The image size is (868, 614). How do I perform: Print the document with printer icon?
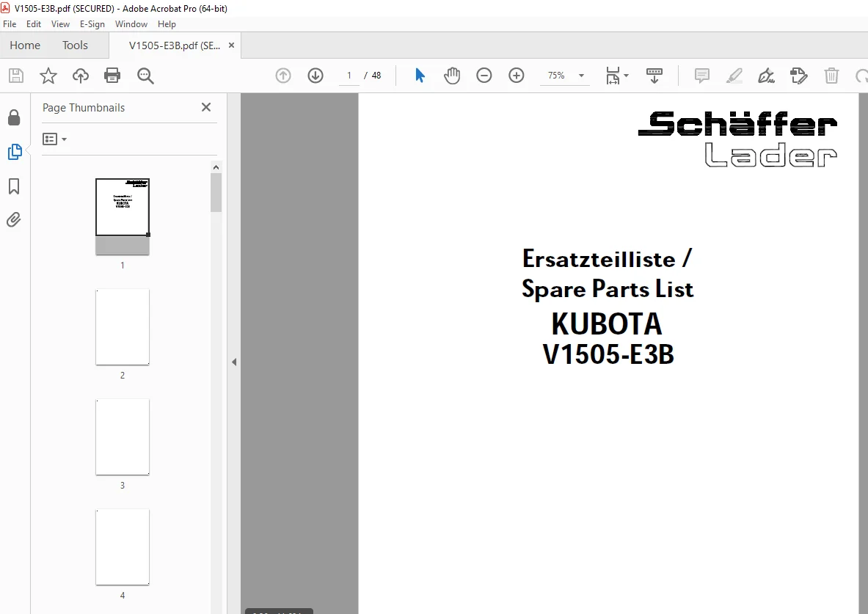112,76
